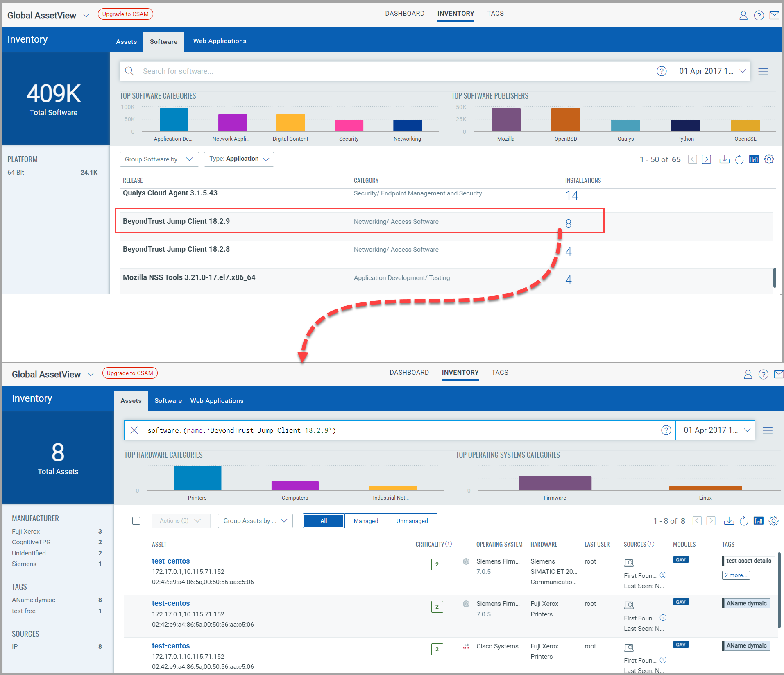Open Software tab in lower Inventory bar

click(x=168, y=401)
